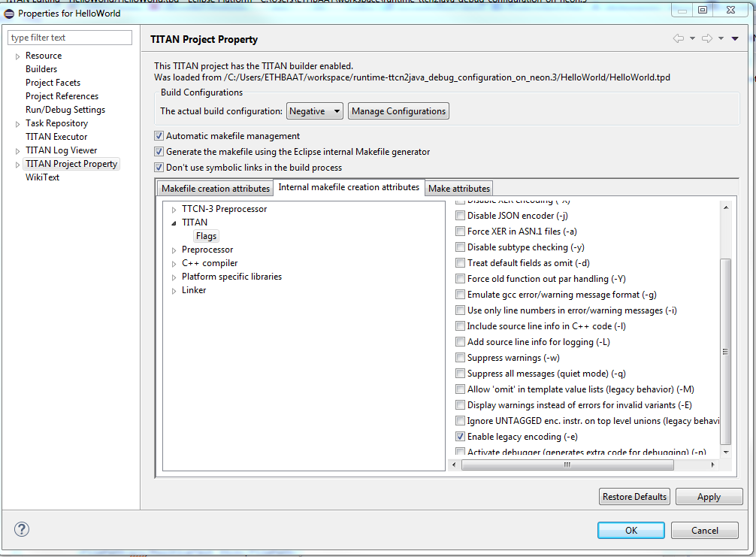Check Ignore UNTAGGED enc. instr. option
This screenshot has width=756, height=557.
(x=461, y=421)
